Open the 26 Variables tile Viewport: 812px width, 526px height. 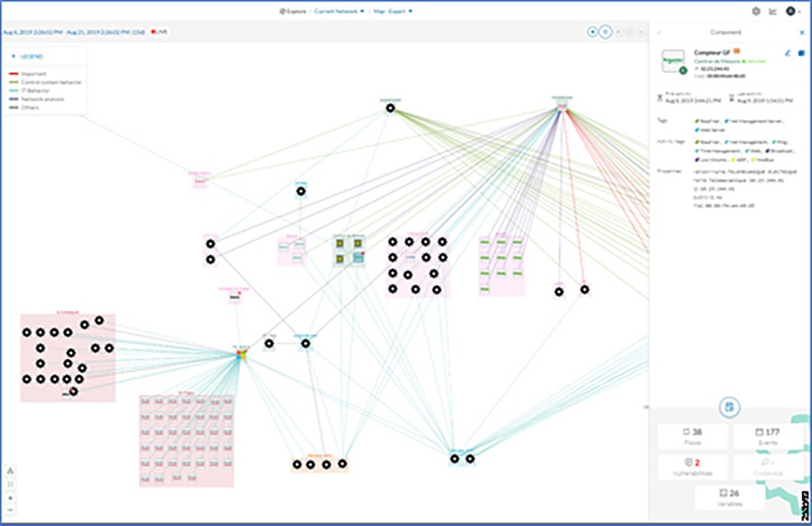tap(730, 497)
